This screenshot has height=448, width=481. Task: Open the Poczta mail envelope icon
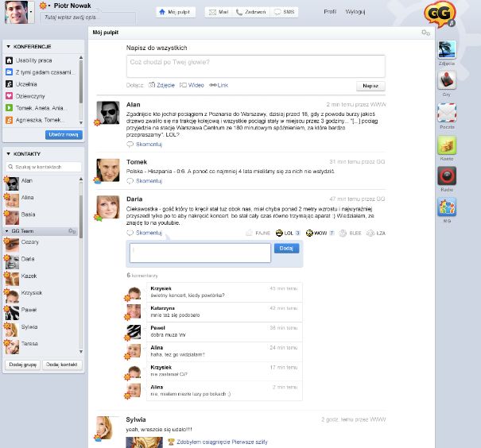coord(447,113)
